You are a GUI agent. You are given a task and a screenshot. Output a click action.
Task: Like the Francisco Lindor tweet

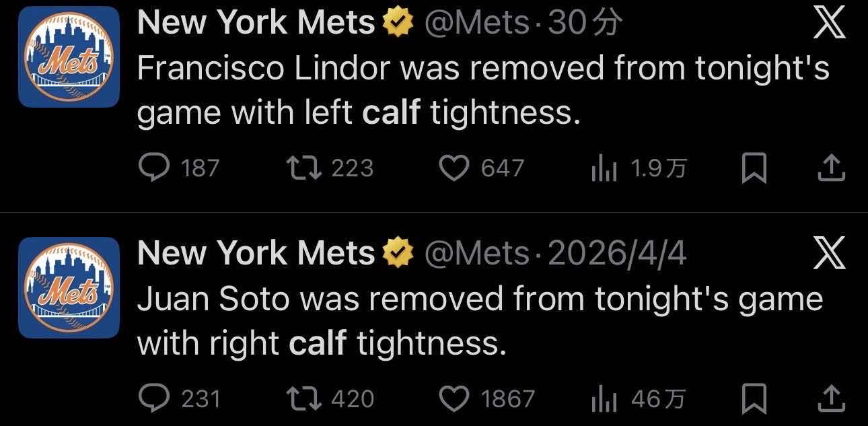click(x=454, y=168)
